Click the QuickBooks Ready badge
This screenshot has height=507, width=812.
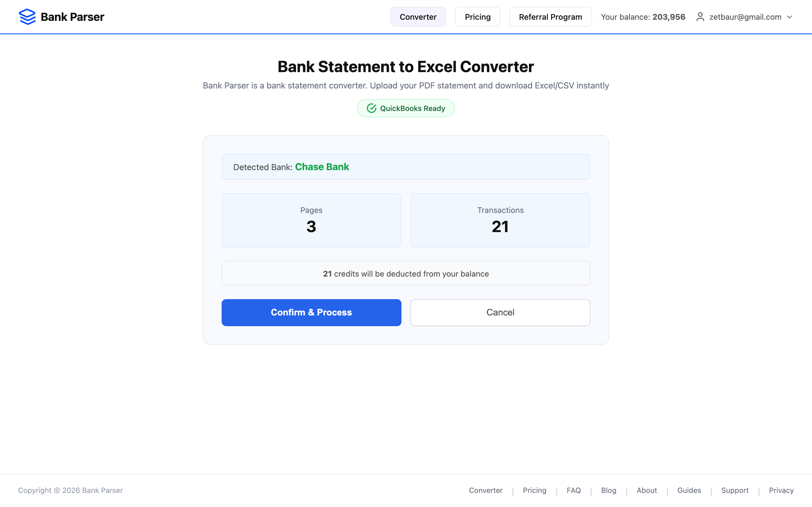click(406, 108)
